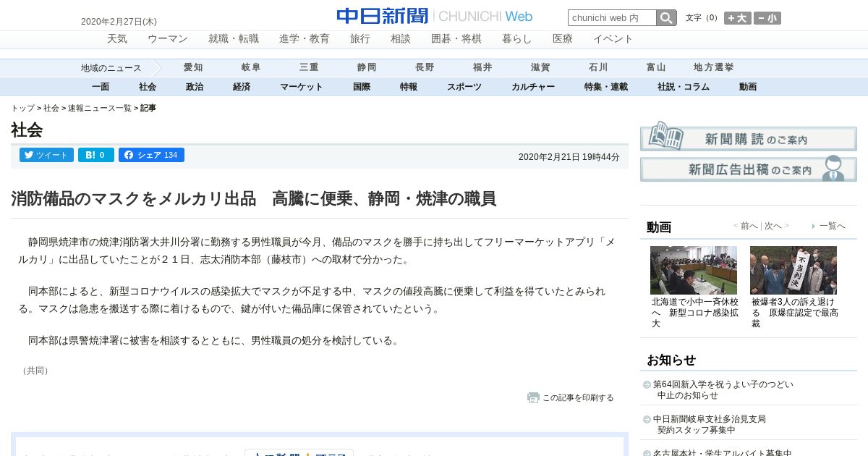Click 次へ in the video panel
868x456 pixels.
(x=773, y=226)
